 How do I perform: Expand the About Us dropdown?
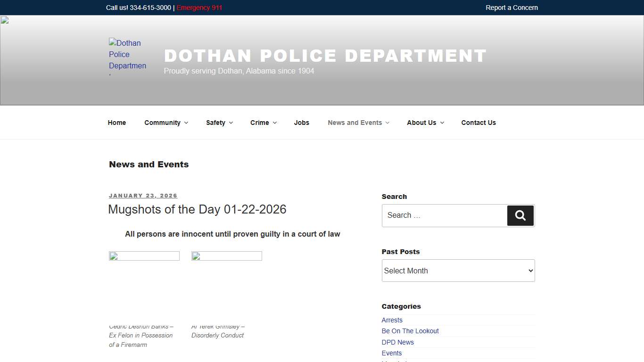pos(424,123)
